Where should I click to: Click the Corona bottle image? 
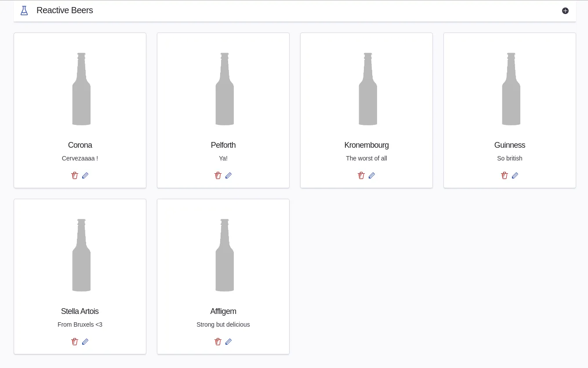81,89
